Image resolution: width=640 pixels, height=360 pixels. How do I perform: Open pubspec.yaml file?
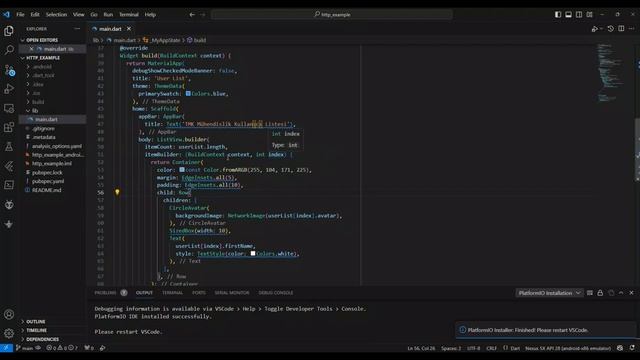point(48,181)
